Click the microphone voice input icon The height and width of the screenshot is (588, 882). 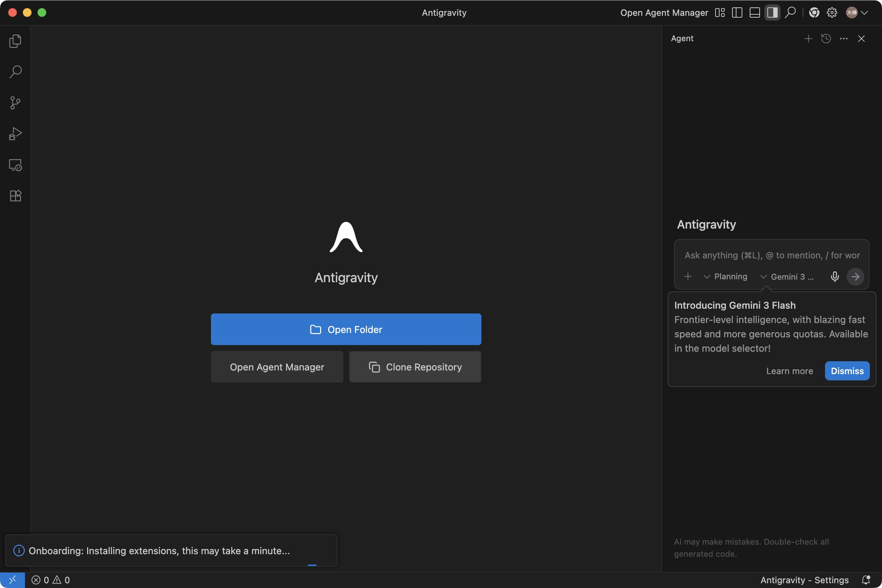click(x=835, y=277)
